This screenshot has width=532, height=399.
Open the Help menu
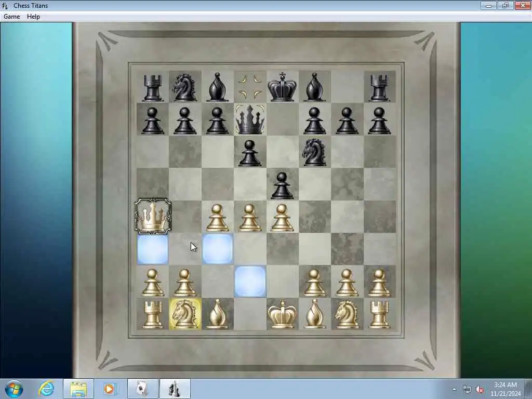click(33, 17)
